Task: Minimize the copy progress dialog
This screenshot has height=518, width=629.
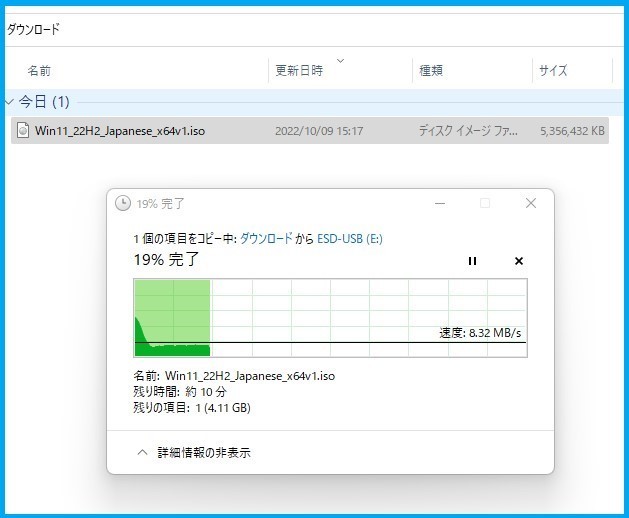Action: pos(440,203)
